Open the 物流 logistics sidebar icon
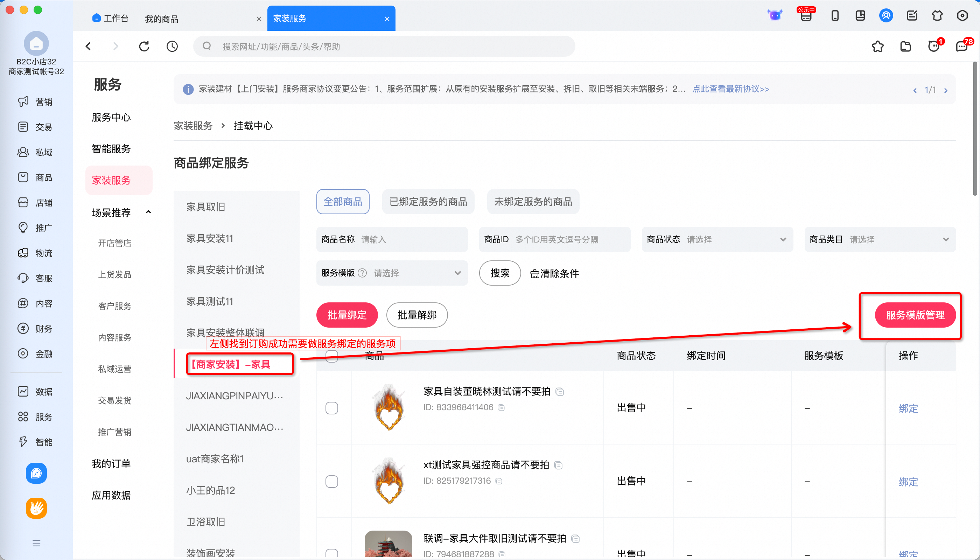 point(23,253)
